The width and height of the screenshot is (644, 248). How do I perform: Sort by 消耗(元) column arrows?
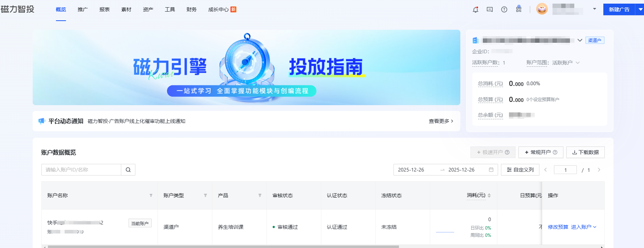pos(489,195)
